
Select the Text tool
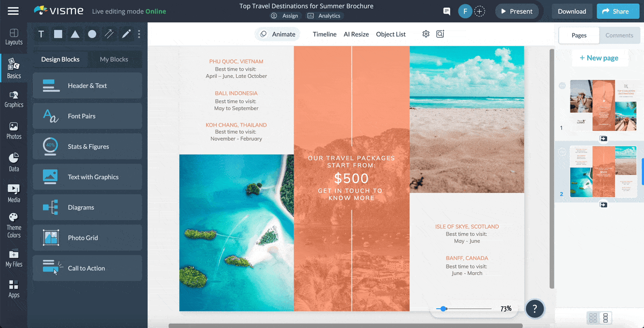click(x=41, y=34)
